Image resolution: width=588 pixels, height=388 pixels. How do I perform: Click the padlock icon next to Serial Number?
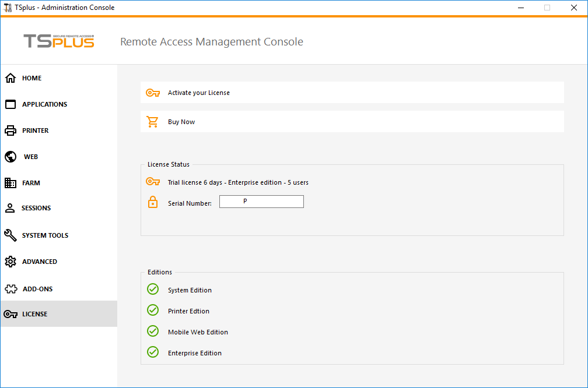pyautogui.click(x=153, y=202)
